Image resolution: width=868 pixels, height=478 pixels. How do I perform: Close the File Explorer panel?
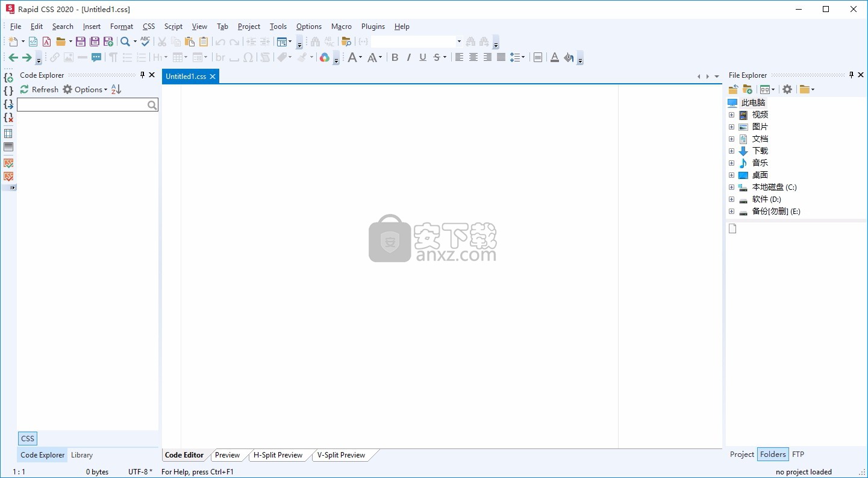pyautogui.click(x=861, y=75)
